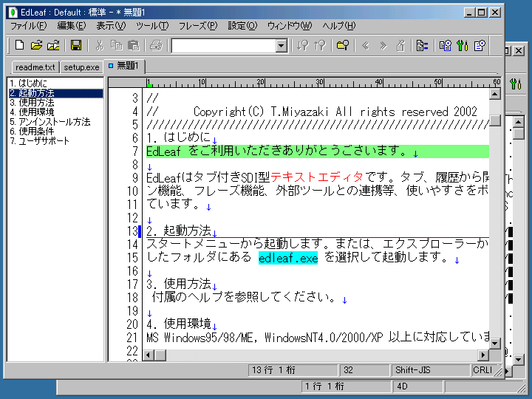532x399 pixels.
Task: Click background window's scrollbar up arrow
Action: pyautogui.click(x=519, y=122)
